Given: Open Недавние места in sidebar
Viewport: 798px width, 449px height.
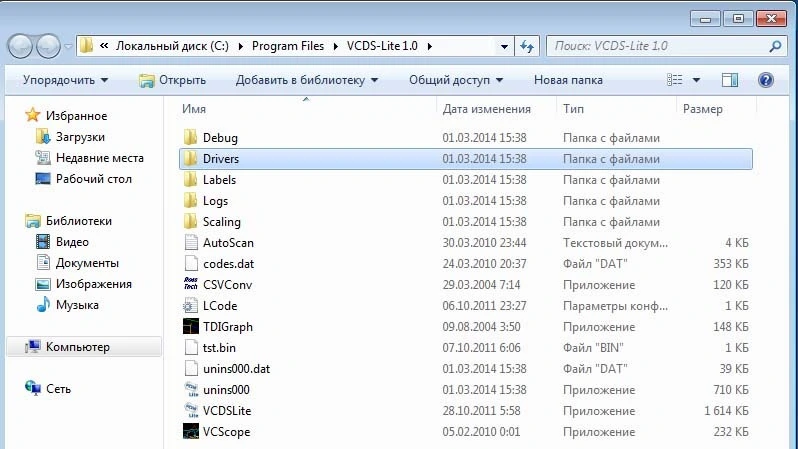Looking at the screenshot, I should (100, 158).
